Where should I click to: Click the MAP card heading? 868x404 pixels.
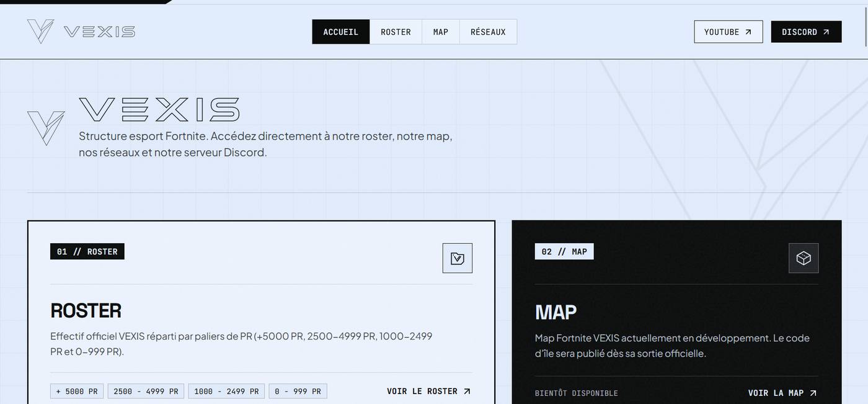tap(556, 312)
